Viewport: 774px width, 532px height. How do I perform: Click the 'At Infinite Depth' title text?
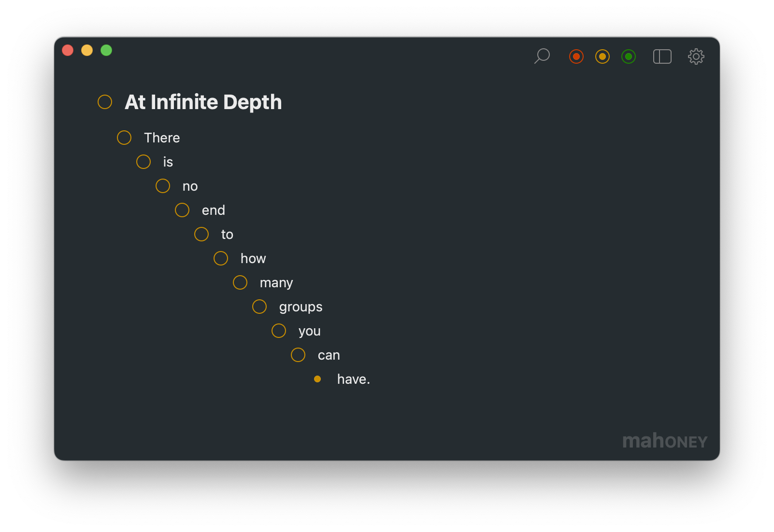click(203, 102)
